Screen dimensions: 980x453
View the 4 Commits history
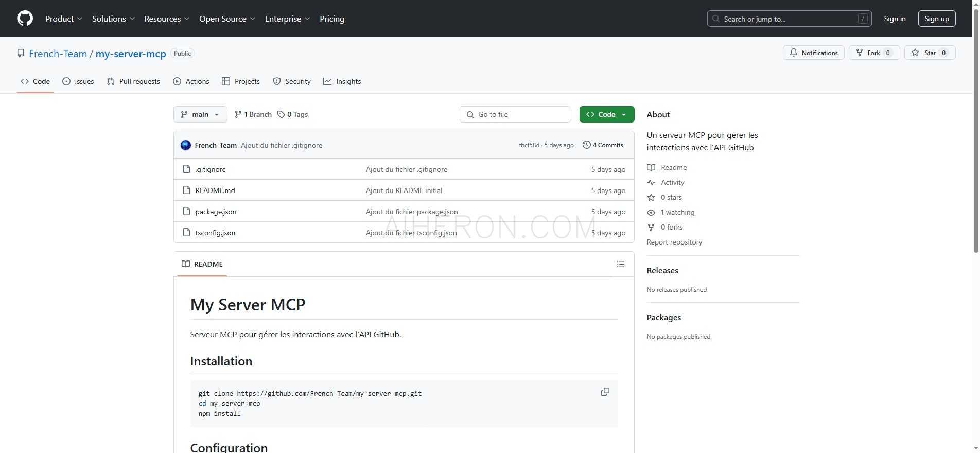(603, 145)
